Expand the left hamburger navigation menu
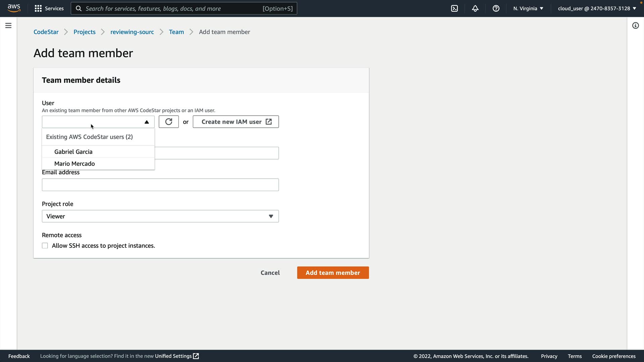 8,25
